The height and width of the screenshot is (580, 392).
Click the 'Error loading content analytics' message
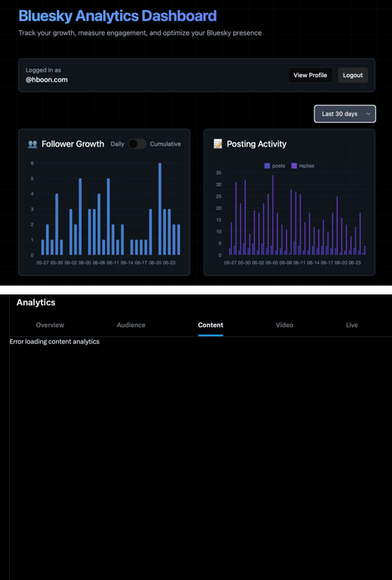pyautogui.click(x=54, y=341)
